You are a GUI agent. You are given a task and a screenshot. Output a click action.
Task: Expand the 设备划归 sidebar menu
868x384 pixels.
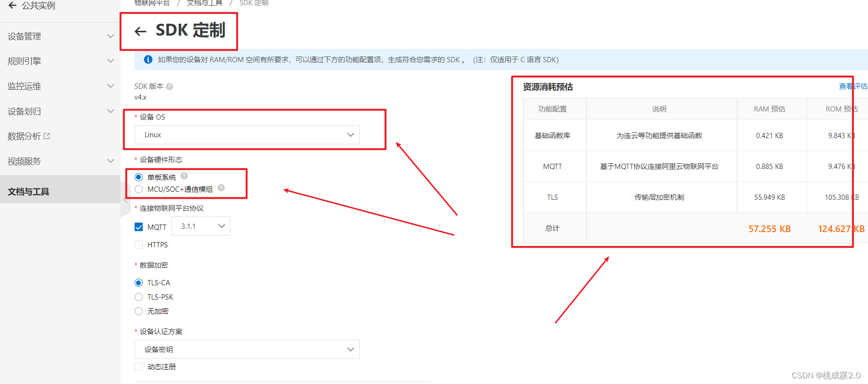coord(60,111)
